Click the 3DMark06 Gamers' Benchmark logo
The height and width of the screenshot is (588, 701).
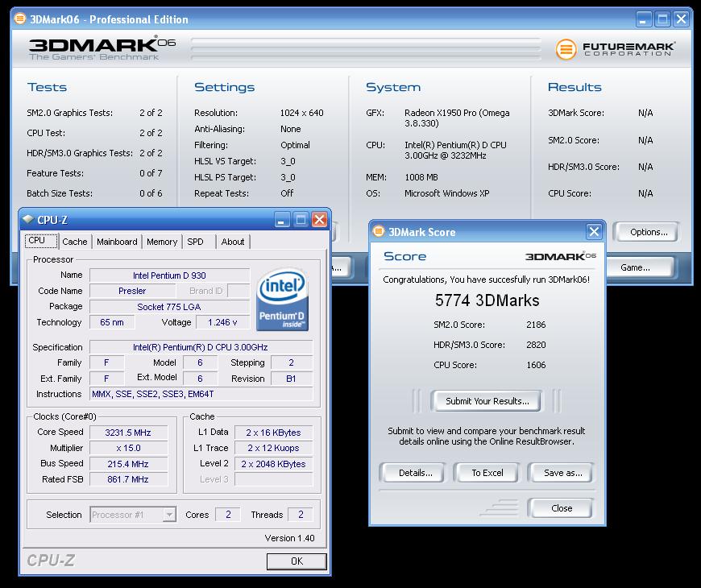(102, 48)
